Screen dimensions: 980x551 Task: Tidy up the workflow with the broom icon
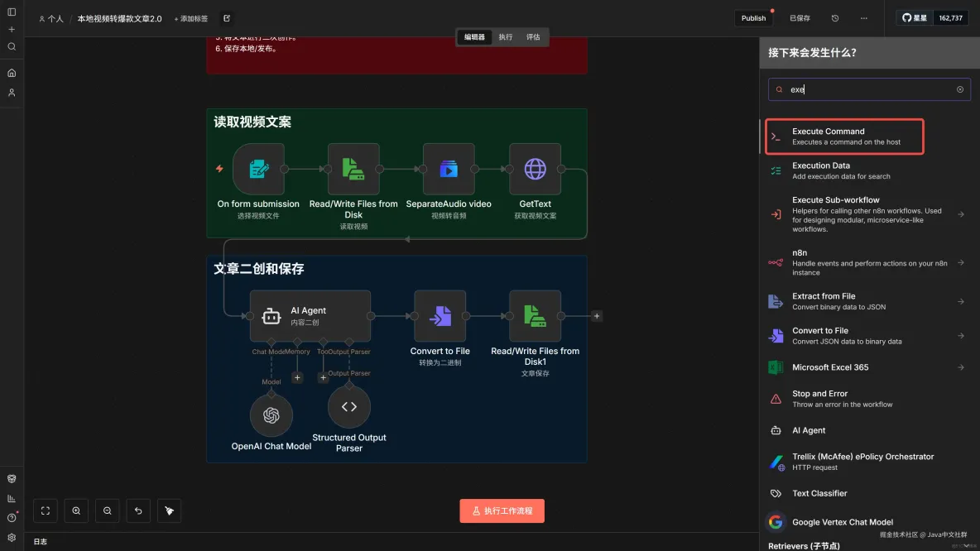[169, 510]
